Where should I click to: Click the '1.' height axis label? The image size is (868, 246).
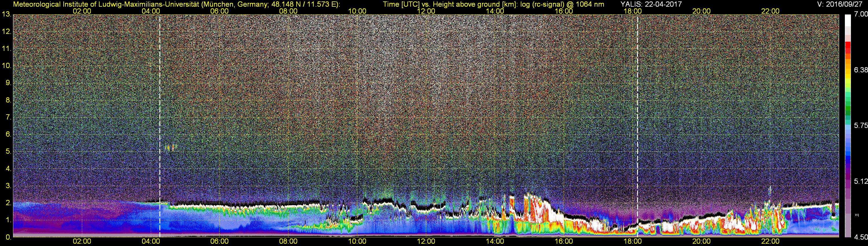tap(9, 220)
